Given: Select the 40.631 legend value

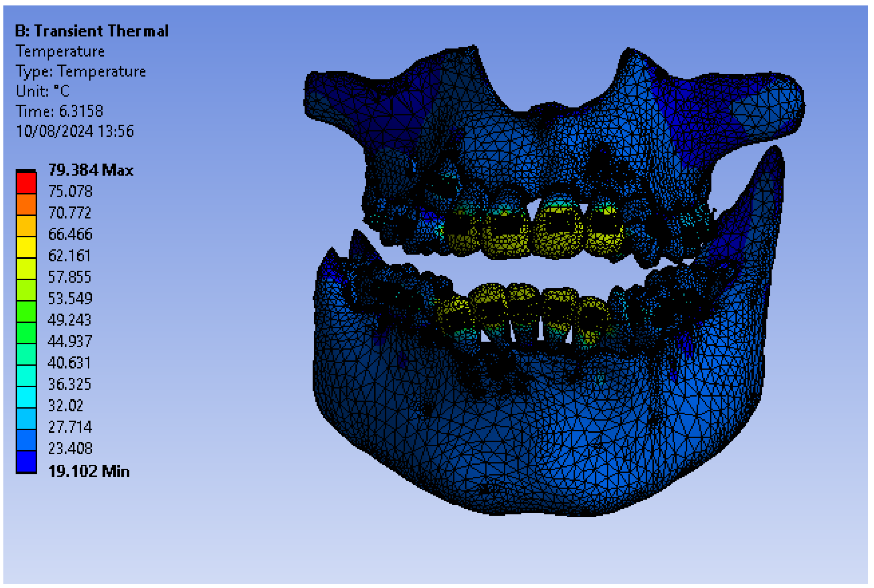Looking at the screenshot, I should click(69, 363).
